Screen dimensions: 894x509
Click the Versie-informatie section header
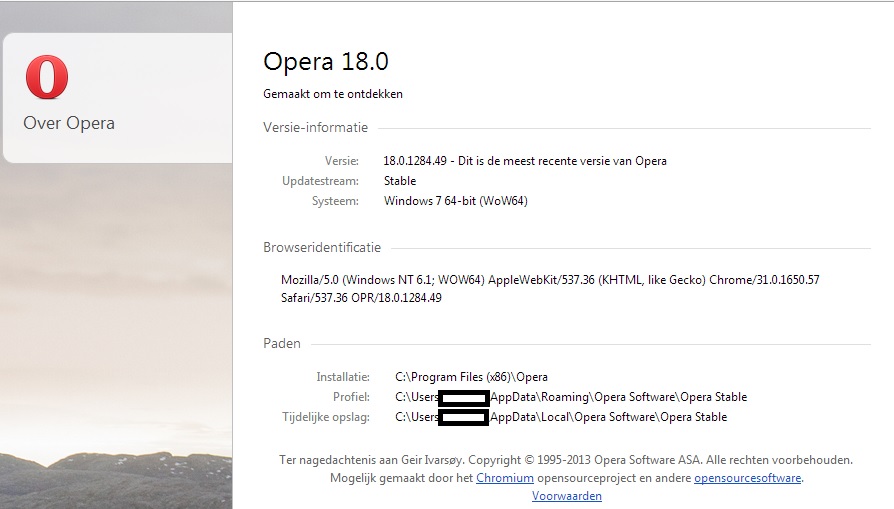coord(315,128)
